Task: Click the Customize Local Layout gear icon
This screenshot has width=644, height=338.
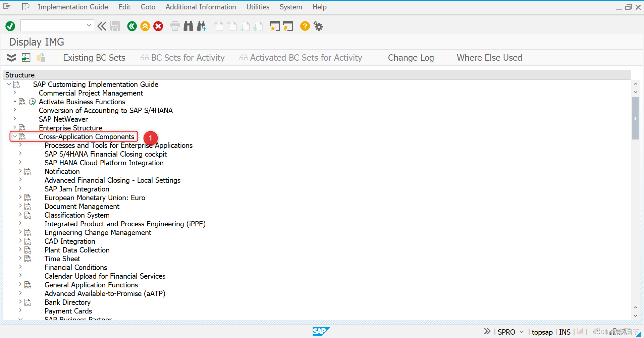Action: 318,26
